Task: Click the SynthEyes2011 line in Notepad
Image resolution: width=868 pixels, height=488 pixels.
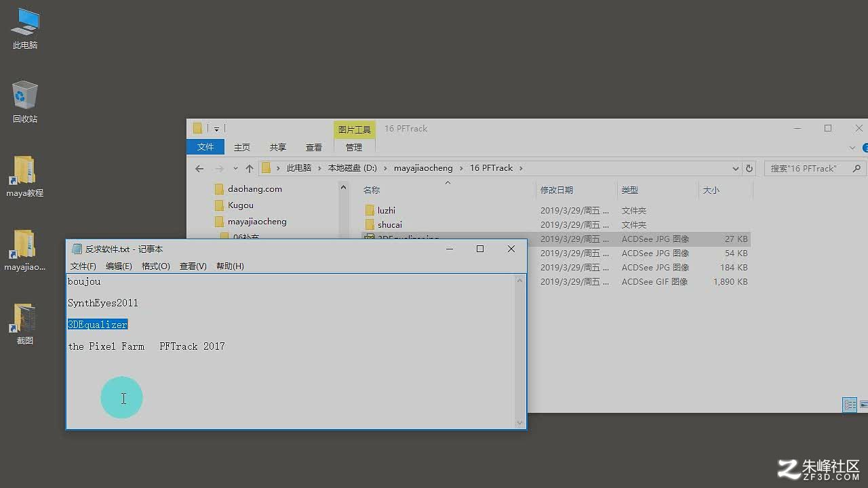Action: [x=103, y=303]
